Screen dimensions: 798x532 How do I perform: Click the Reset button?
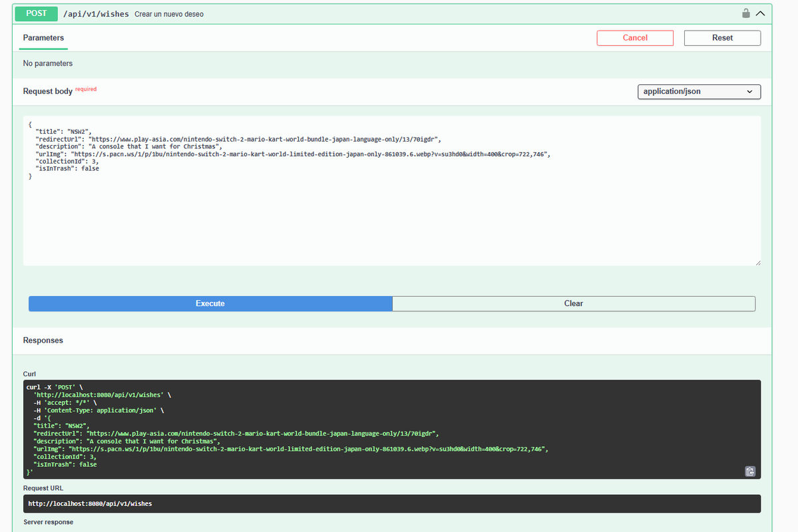[722, 38]
